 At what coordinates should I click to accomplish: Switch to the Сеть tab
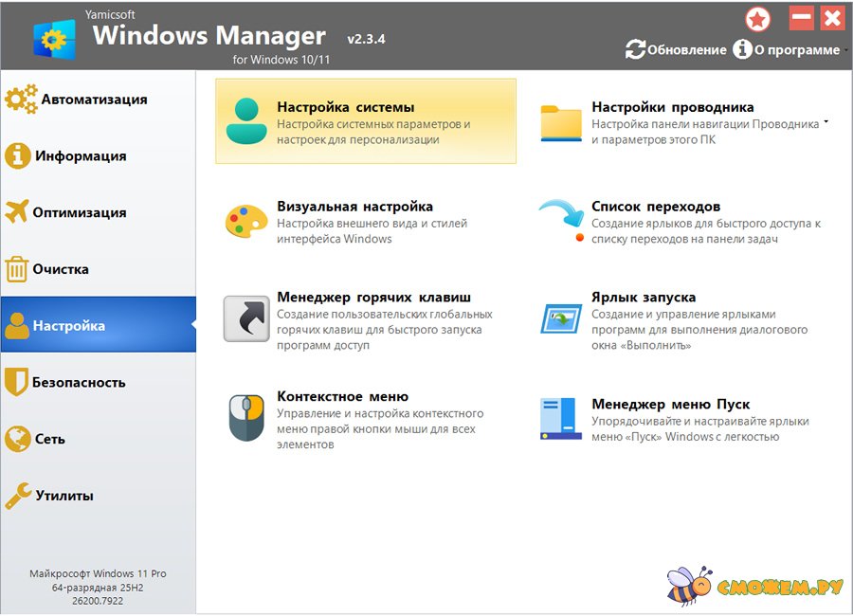(49, 440)
